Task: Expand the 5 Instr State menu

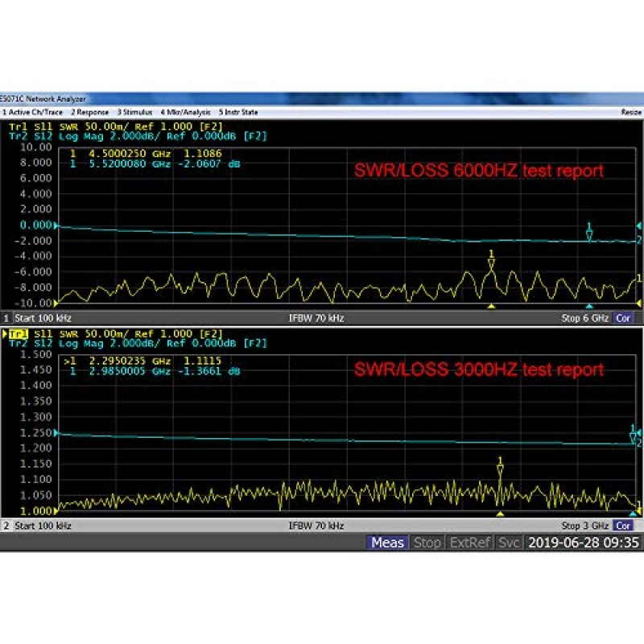Action: (x=237, y=112)
